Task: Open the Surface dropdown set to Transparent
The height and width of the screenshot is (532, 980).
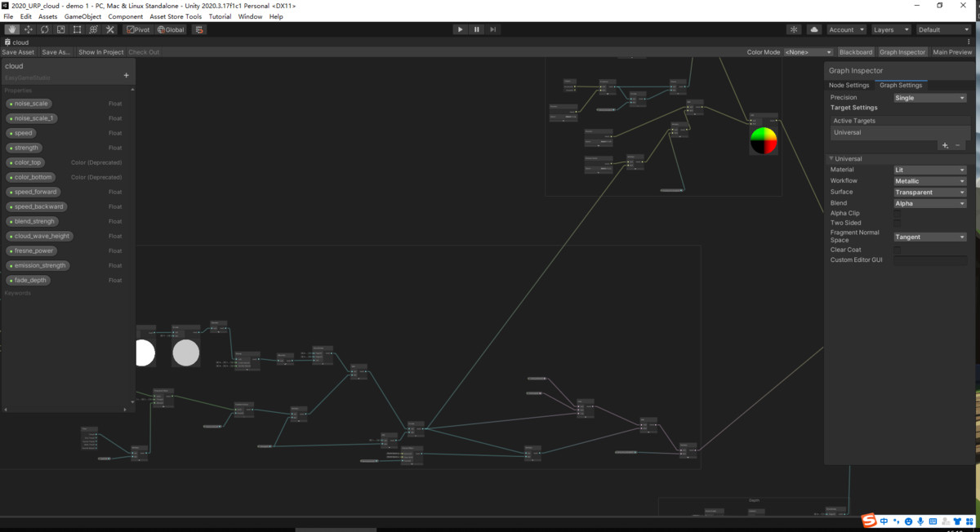Action: click(930, 193)
